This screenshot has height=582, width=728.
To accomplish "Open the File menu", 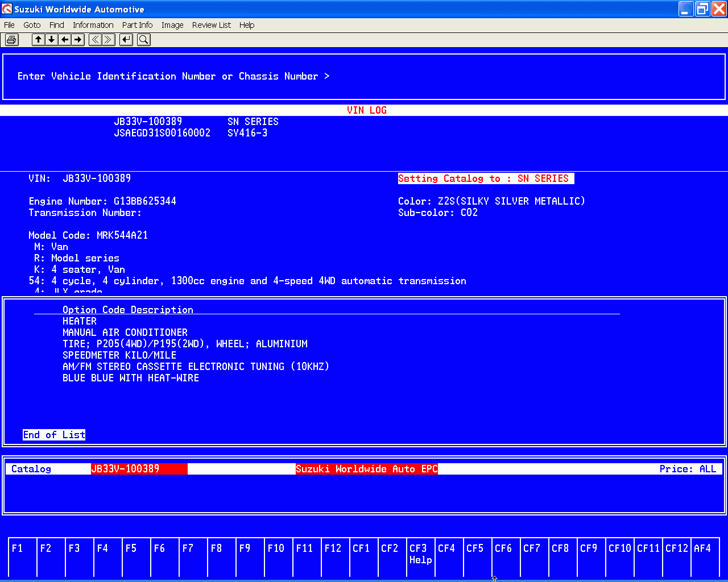I will [x=9, y=25].
